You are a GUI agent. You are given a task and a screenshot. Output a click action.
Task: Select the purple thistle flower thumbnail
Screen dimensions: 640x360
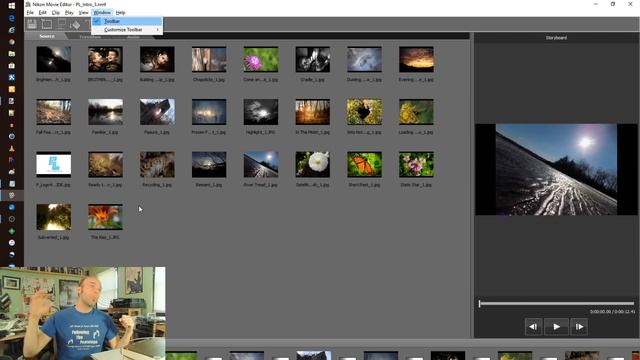tap(261, 59)
